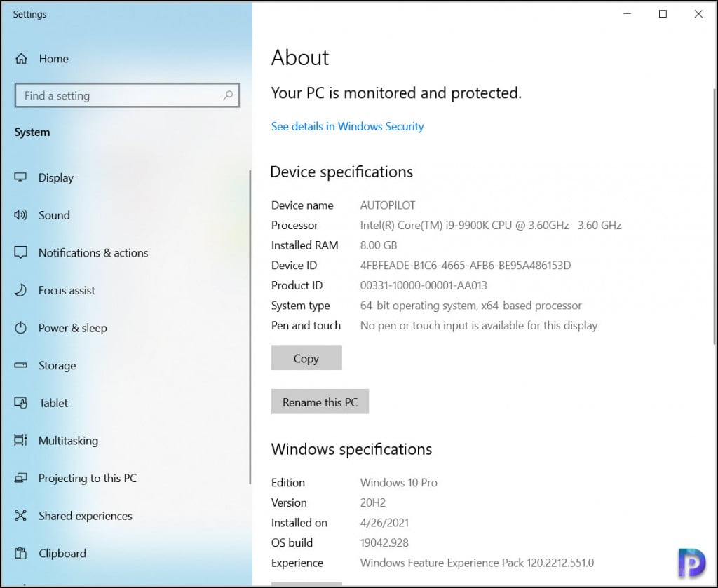Click the Shared experiences icon
The height and width of the screenshot is (588, 718).
tap(20, 515)
